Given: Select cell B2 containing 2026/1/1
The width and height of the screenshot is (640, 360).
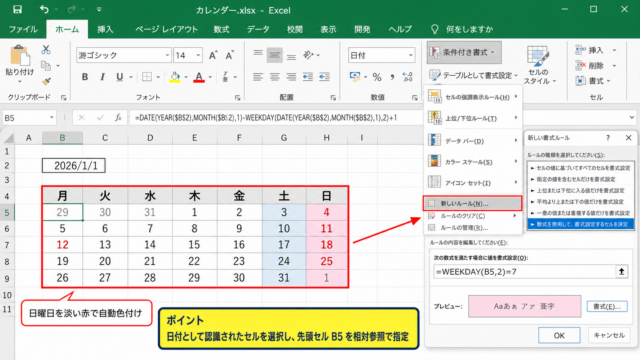Looking at the screenshot, I should click(x=74, y=165).
